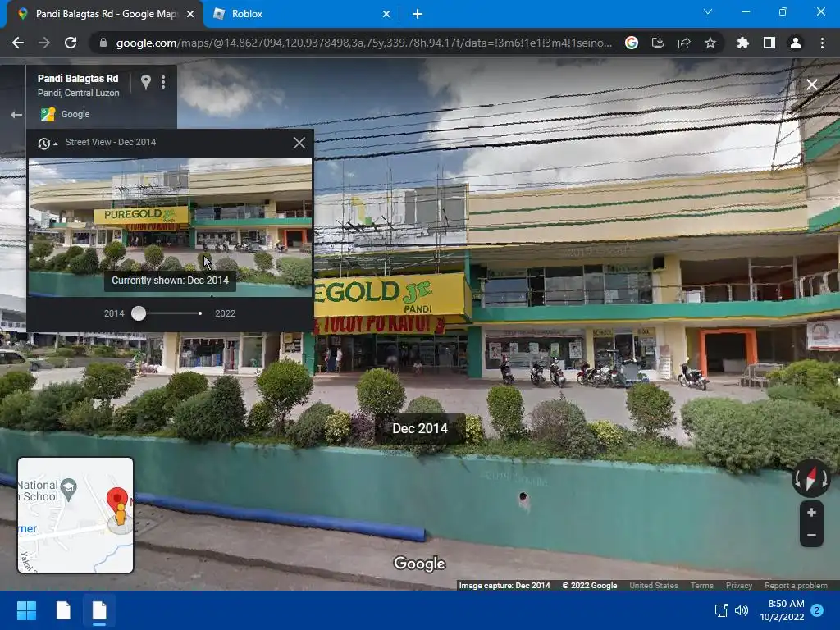
Task: Zoom in with the plus button
Action: [x=811, y=513]
